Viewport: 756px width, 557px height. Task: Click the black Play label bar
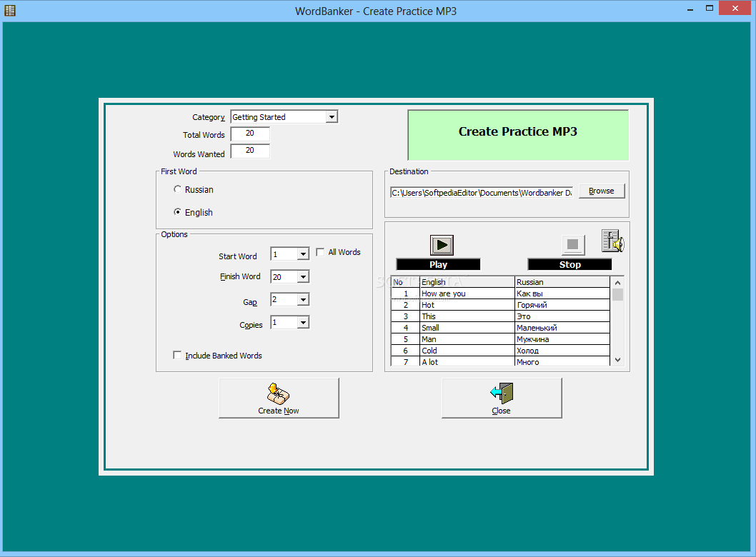pyautogui.click(x=438, y=264)
